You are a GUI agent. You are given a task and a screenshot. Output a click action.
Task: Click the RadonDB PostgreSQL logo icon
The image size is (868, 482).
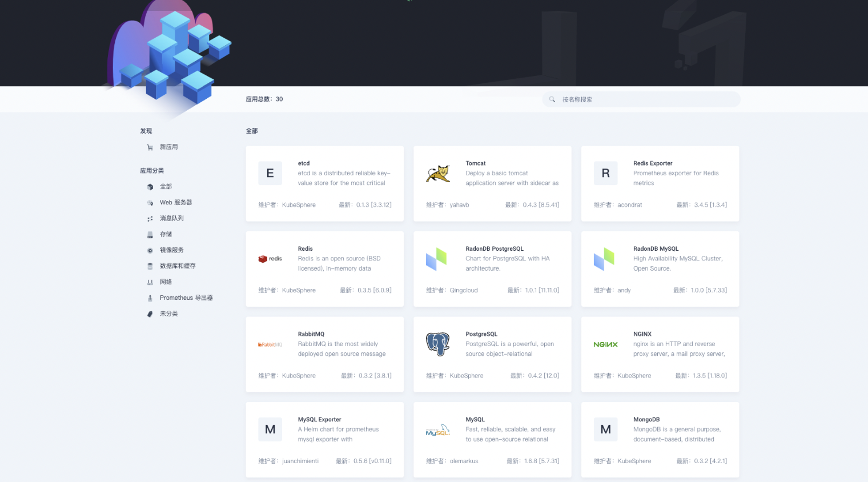(x=436, y=259)
